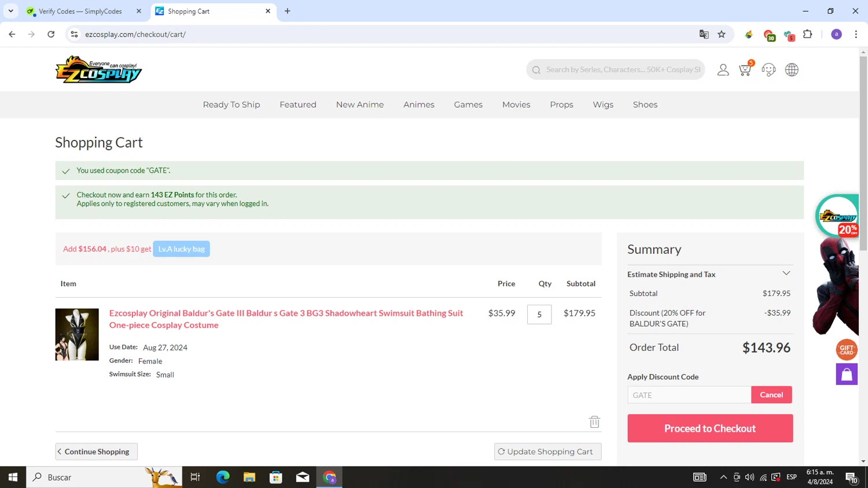Viewport: 868px width, 488px height.
Task: Open Task View on taskbar
Action: point(195,477)
